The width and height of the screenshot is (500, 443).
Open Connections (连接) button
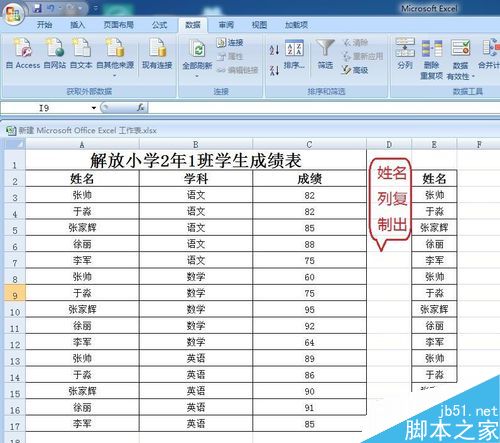click(230, 42)
